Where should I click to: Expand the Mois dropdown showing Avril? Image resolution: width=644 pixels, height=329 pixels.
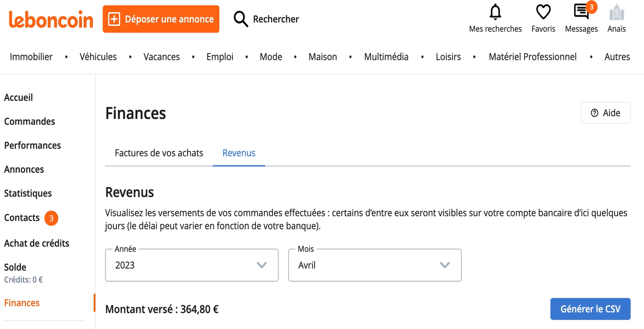[x=375, y=265]
